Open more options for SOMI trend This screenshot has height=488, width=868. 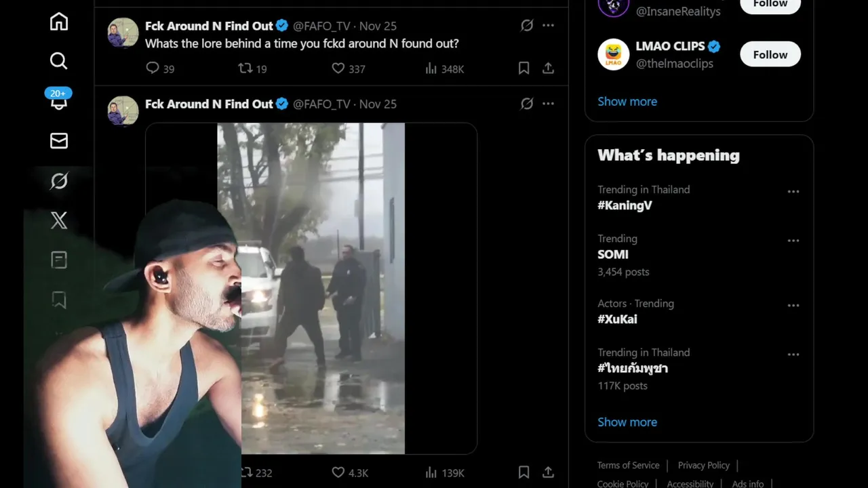coord(793,241)
